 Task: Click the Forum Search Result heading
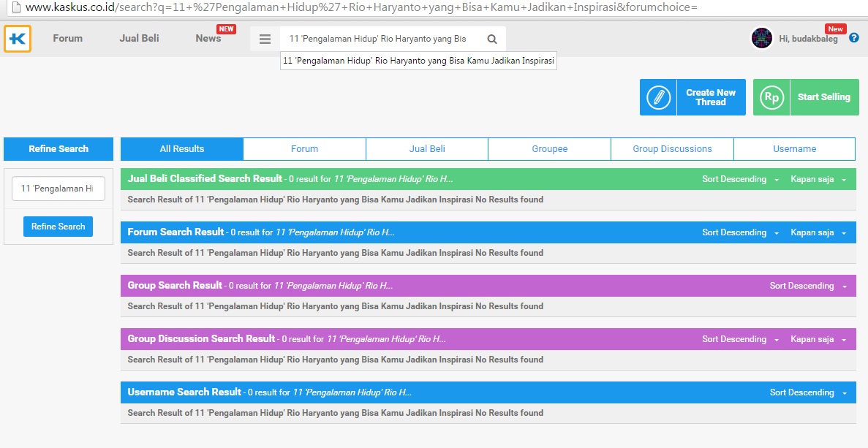[176, 232]
